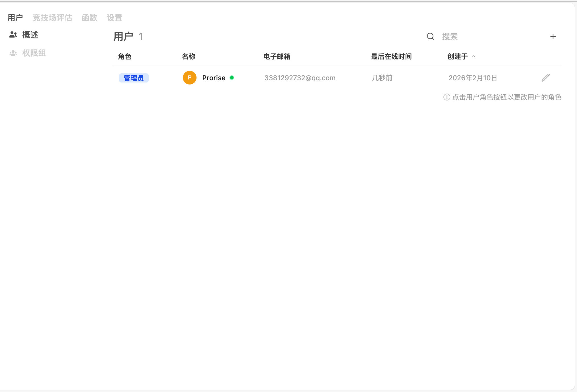This screenshot has height=392, width=577.
Task: Click the green online status dot
Action: pyautogui.click(x=232, y=78)
